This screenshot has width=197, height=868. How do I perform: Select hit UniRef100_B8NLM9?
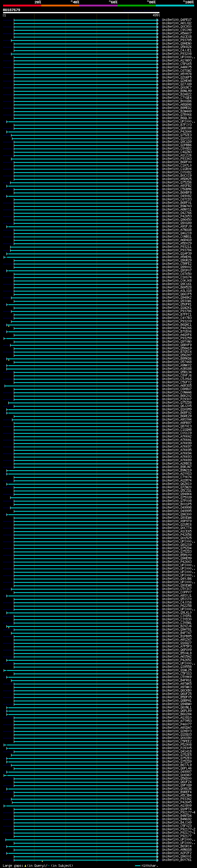[x=176, y=91]
